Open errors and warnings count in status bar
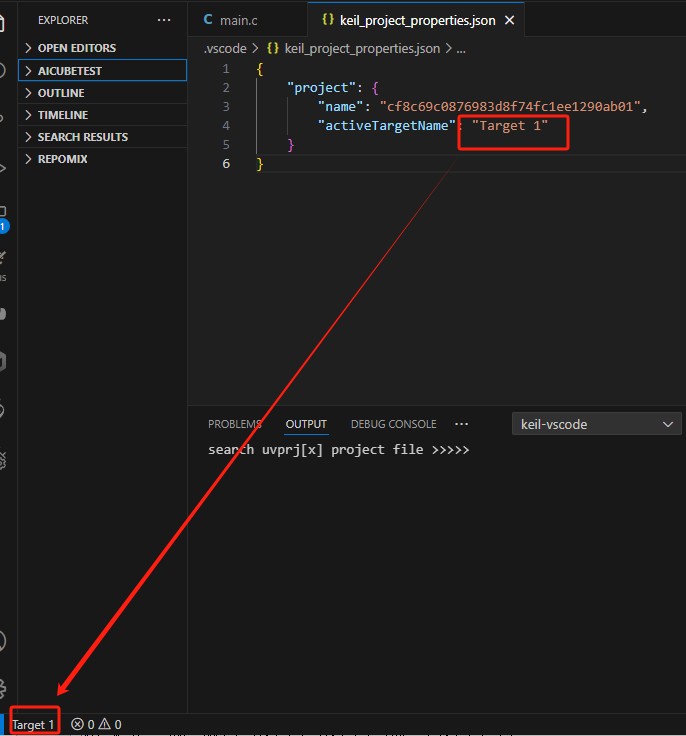 coord(96,724)
